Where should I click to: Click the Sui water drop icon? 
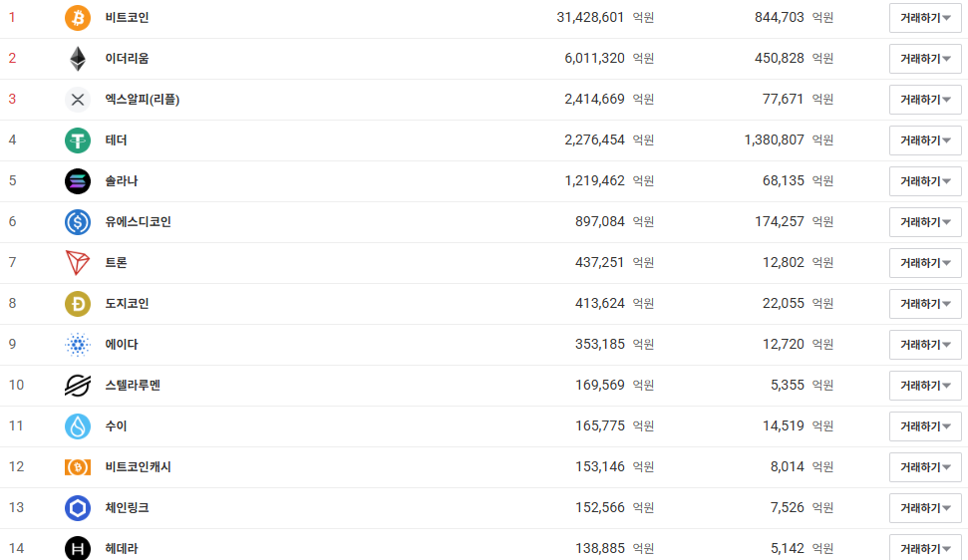77,426
